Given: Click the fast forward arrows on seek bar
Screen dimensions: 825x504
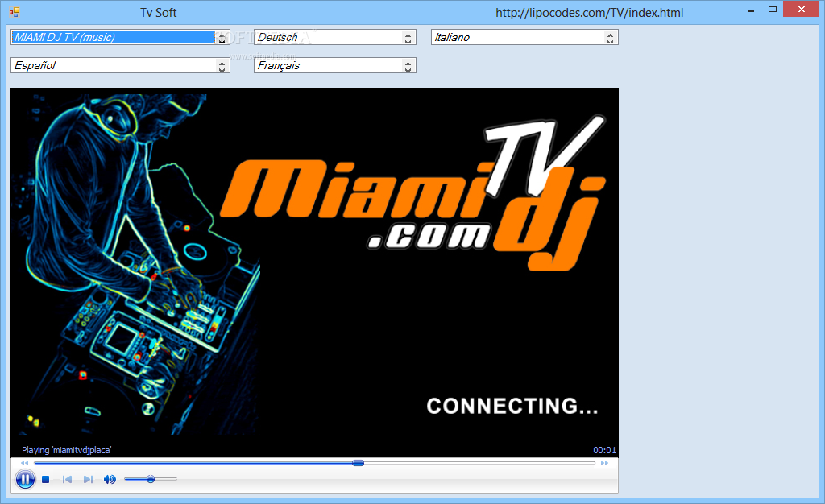Looking at the screenshot, I should click(604, 463).
